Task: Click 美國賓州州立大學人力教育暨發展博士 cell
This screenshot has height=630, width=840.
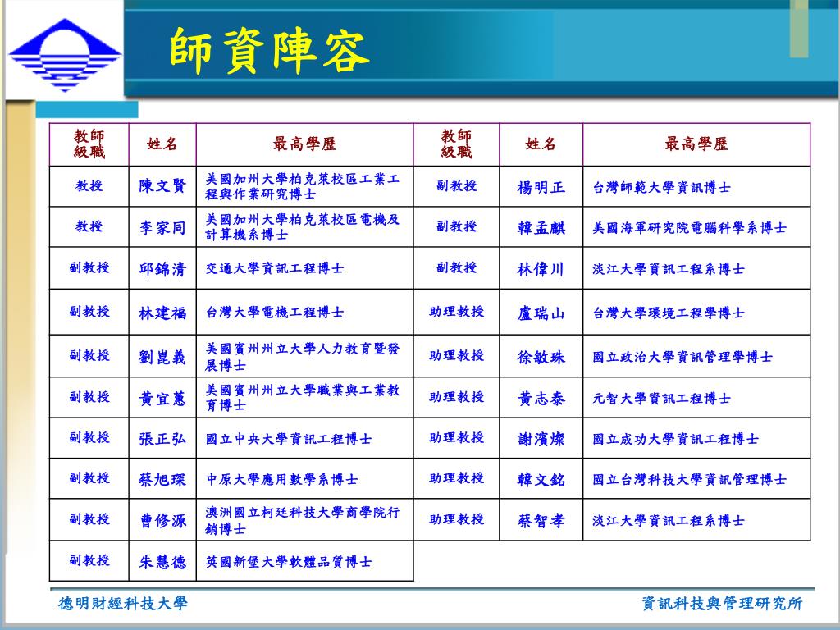Action: pyautogui.click(x=305, y=356)
